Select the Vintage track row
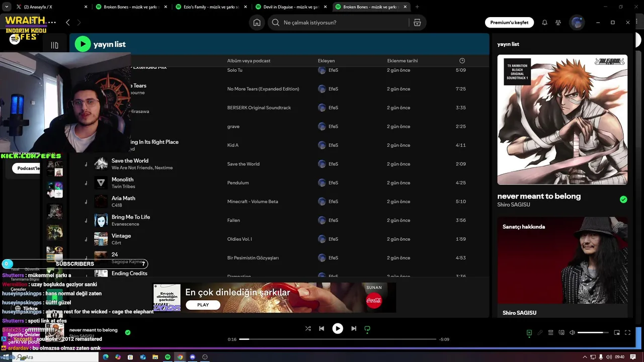 pos(279,239)
